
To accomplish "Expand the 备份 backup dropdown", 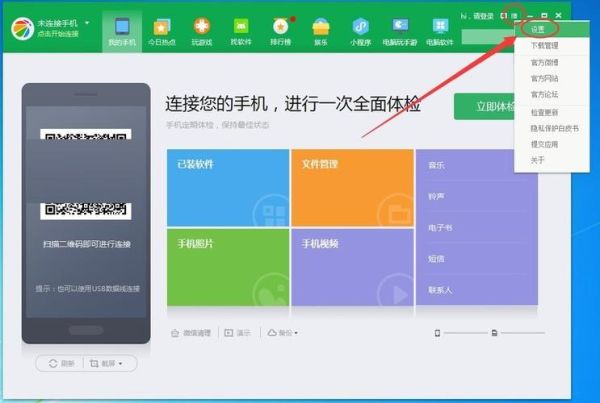I will pyautogui.click(x=283, y=332).
